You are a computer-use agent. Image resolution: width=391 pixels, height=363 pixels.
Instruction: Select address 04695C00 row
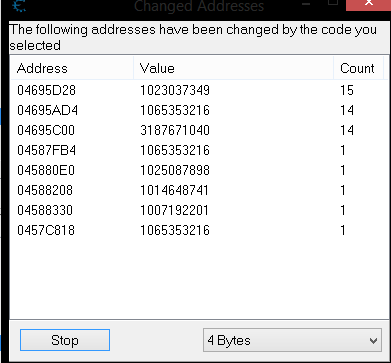(x=199, y=130)
